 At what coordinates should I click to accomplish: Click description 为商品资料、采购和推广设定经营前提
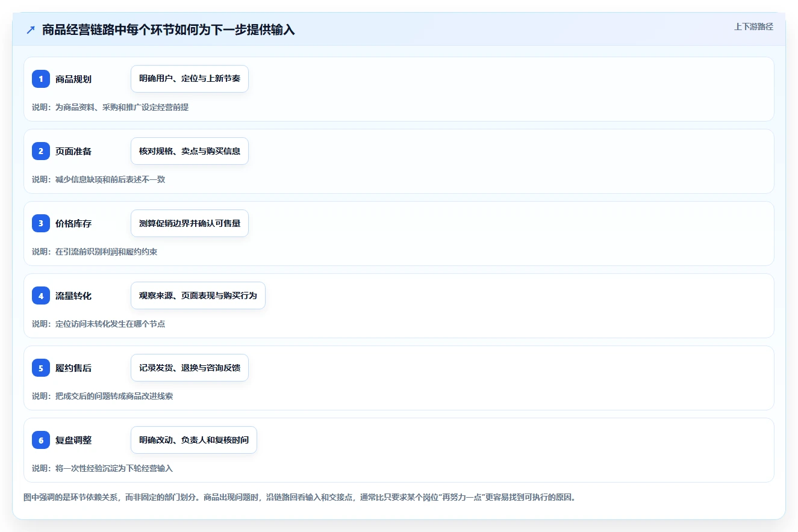(x=122, y=107)
